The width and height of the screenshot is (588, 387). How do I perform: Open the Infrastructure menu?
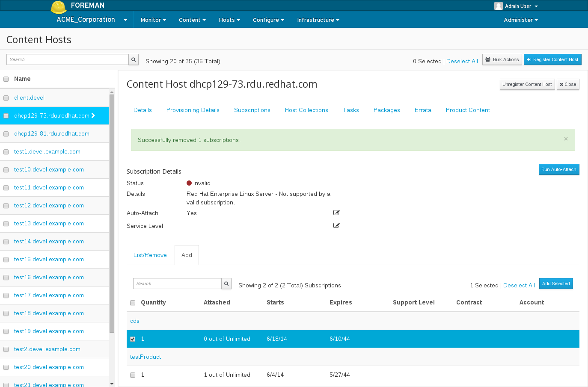[x=318, y=20]
